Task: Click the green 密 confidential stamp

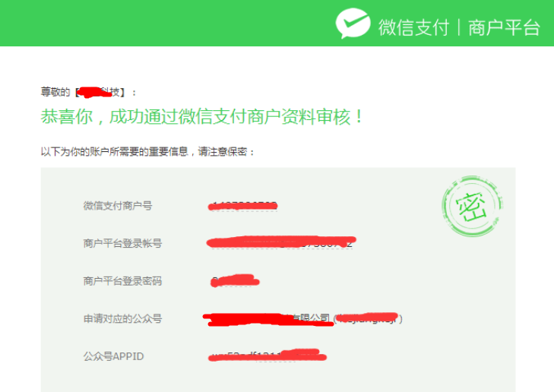Action: 472,206
